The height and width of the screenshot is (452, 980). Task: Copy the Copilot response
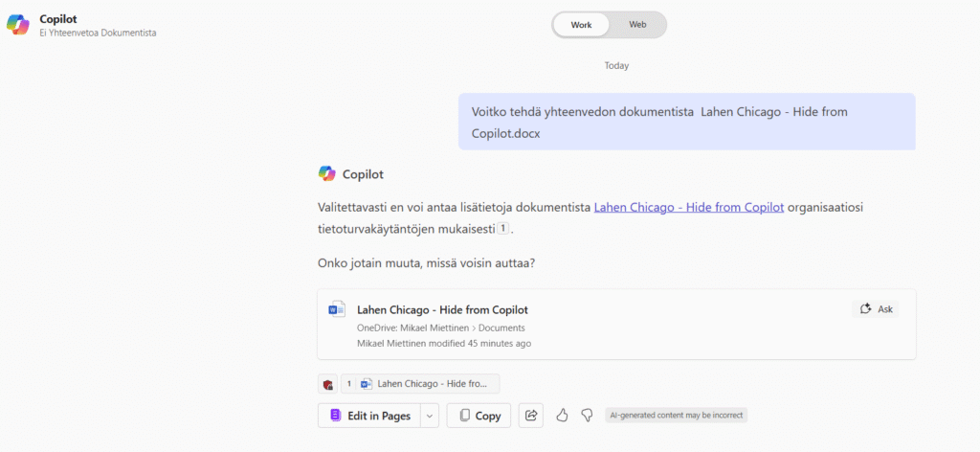tap(479, 416)
